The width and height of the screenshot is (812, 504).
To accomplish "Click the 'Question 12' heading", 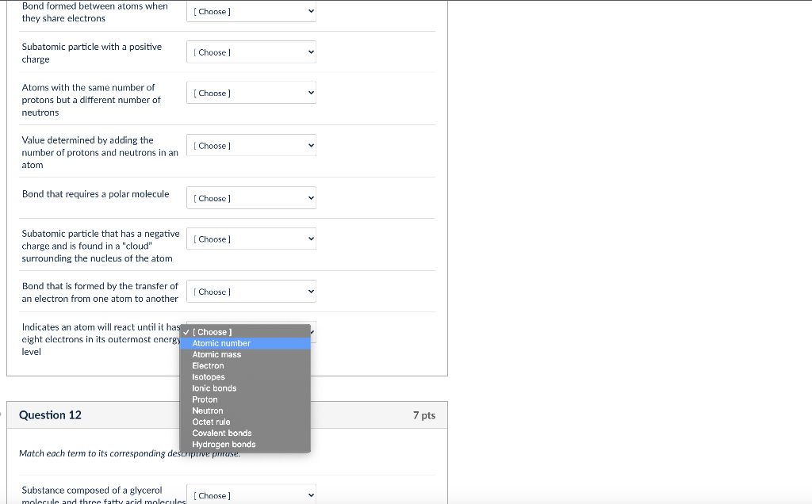I will pos(50,415).
